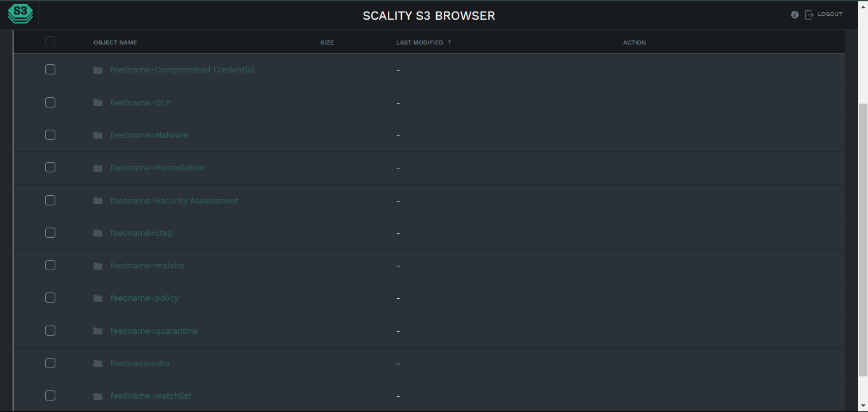Image resolution: width=868 pixels, height=412 pixels.
Task: Click folder icon for feedname=watchlist
Action: [98, 396]
